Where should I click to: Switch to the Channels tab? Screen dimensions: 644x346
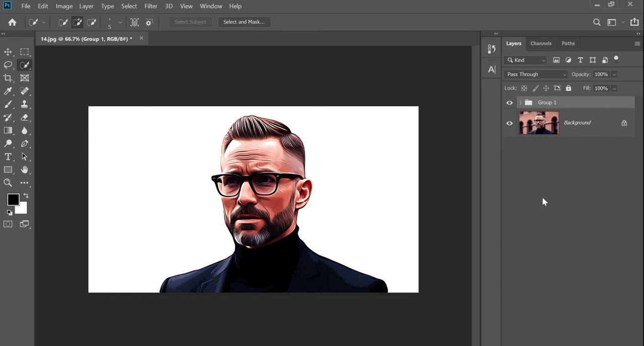(x=541, y=43)
